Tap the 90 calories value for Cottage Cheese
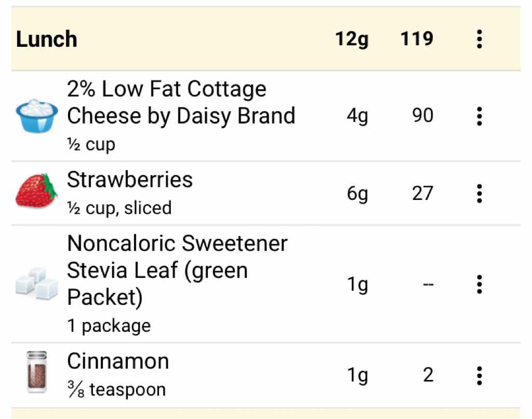The width and height of the screenshot is (532, 419). (422, 116)
